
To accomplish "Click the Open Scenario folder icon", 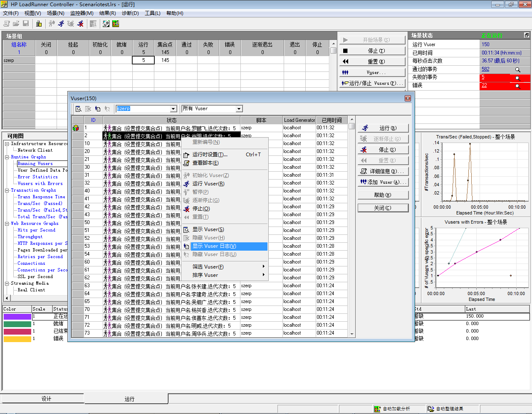I will click(x=16, y=24).
